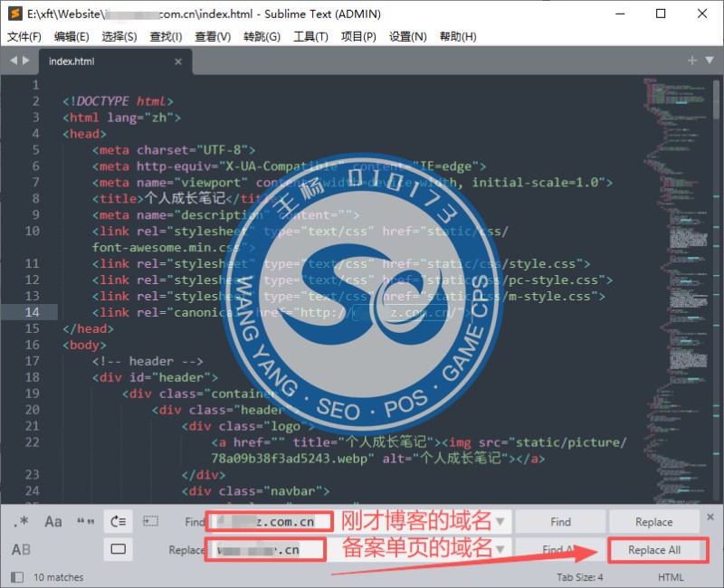The height and width of the screenshot is (588, 724).
Task: Click the Replace button
Action: pos(653,522)
